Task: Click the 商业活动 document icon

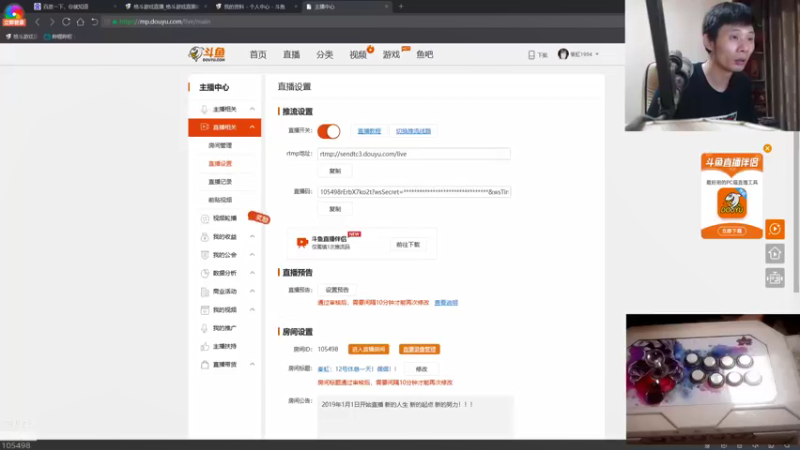Action: pos(205,291)
